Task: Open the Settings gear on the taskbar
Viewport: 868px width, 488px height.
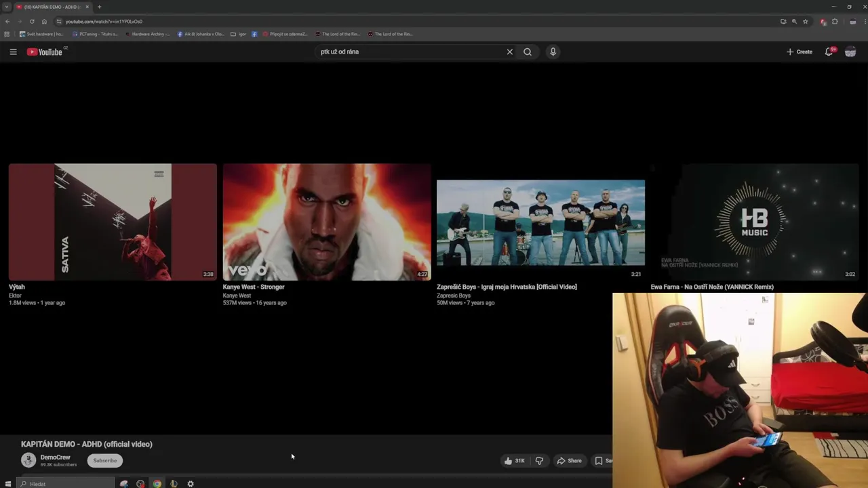Action: tap(191, 484)
